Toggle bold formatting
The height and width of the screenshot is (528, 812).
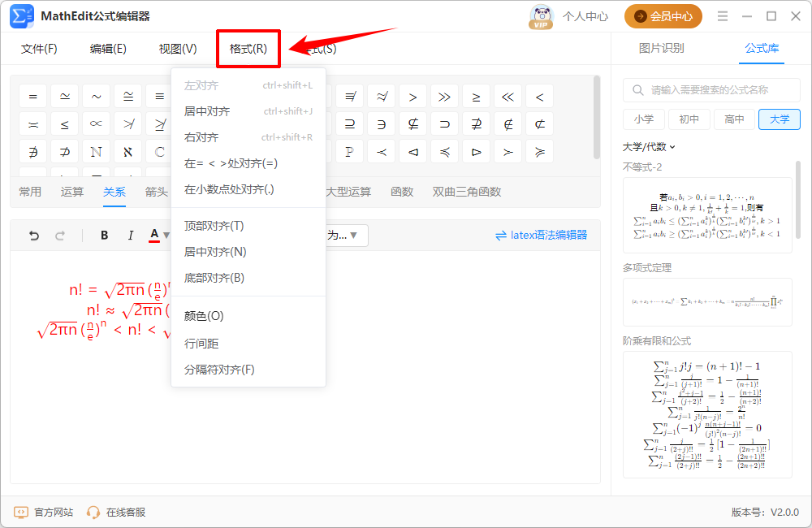tap(104, 236)
